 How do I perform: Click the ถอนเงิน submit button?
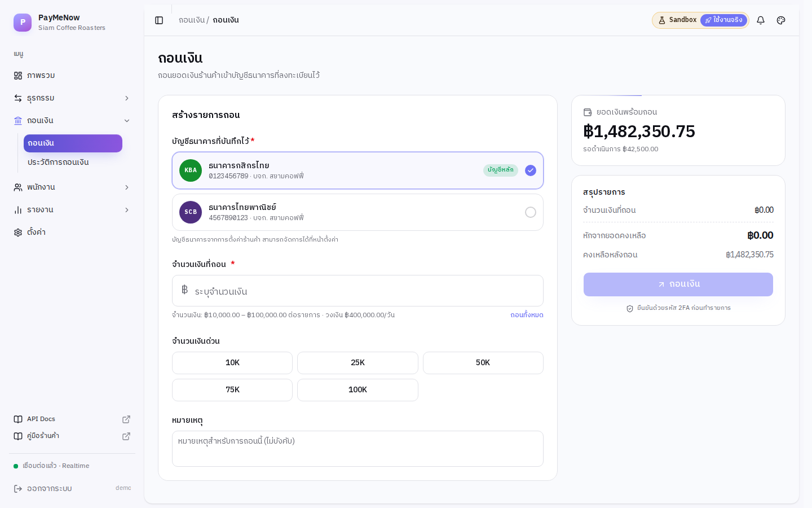tap(678, 284)
